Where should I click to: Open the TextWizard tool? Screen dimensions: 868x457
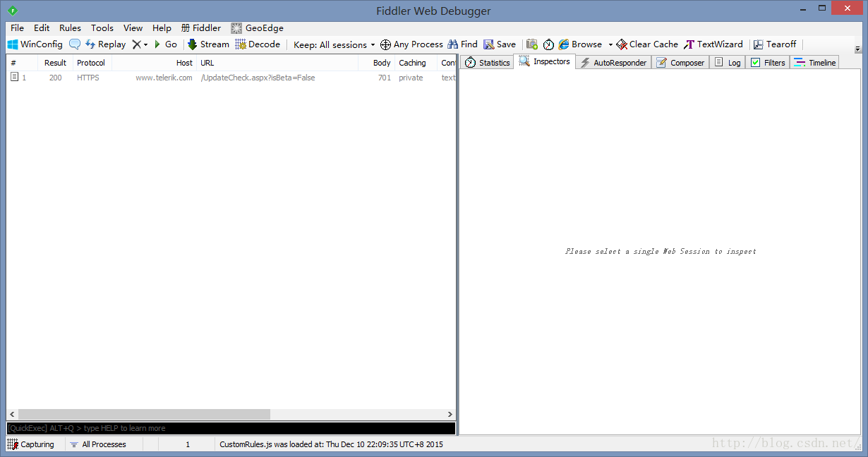pyautogui.click(x=713, y=44)
